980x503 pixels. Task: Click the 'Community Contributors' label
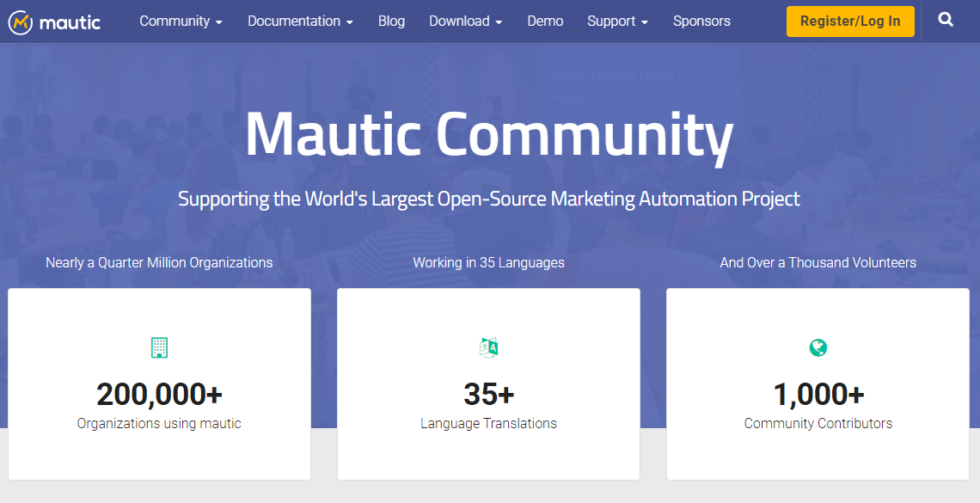point(818,424)
